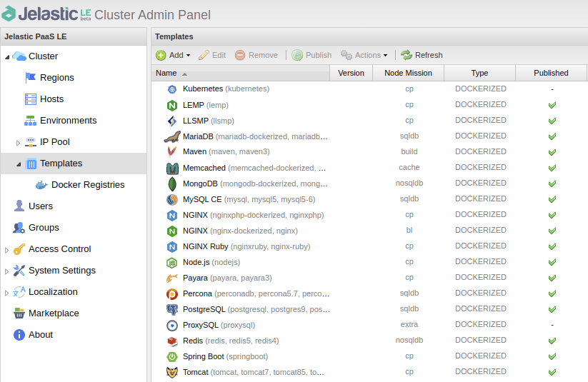Open the Docker Registries sidebar label
Screen dimensions: 588x382
click(x=88, y=185)
